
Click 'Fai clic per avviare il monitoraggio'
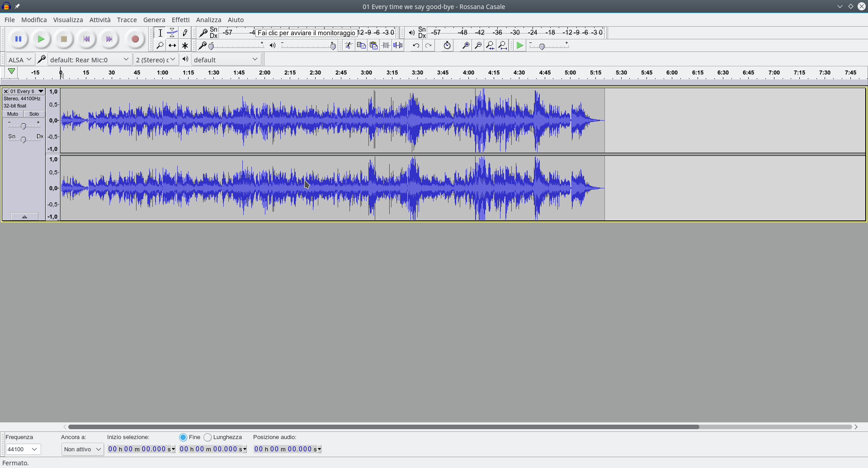[307, 33]
